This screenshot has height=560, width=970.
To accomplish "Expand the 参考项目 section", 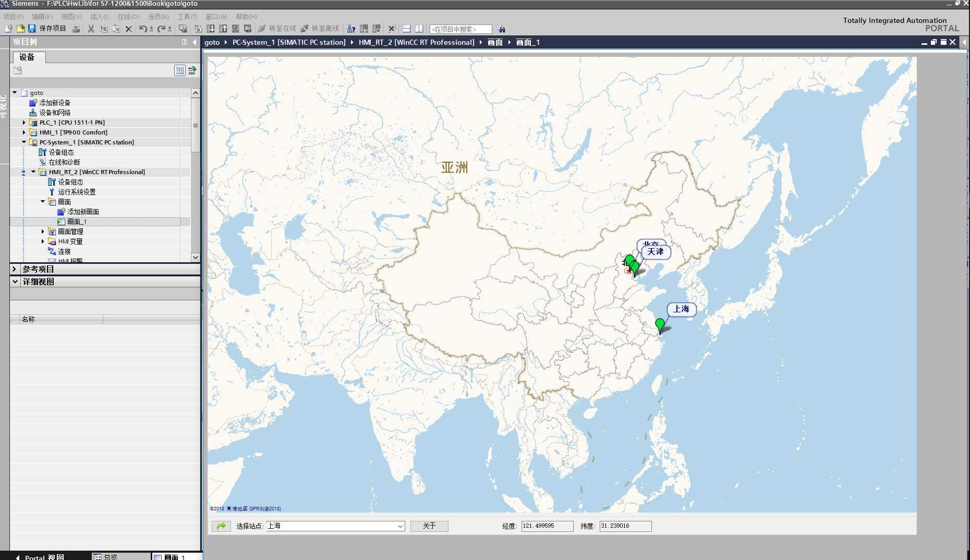I will pyautogui.click(x=15, y=269).
